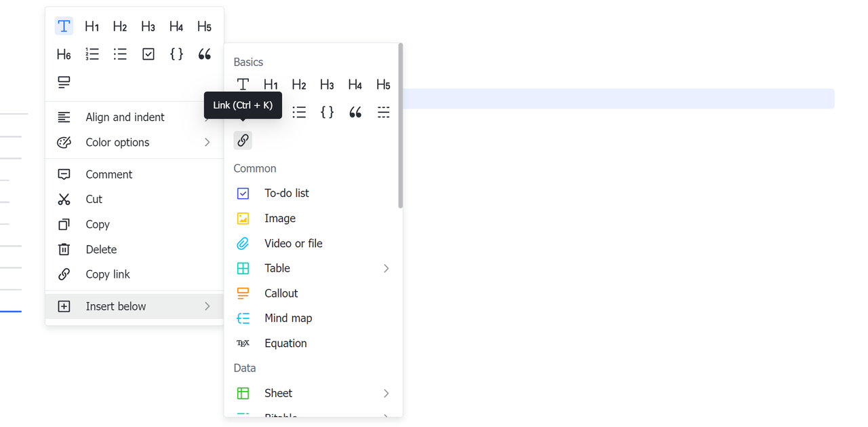Choose Copy link from the context menu
This screenshot has height=427, width=868.
pyautogui.click(x=134, y=274)
